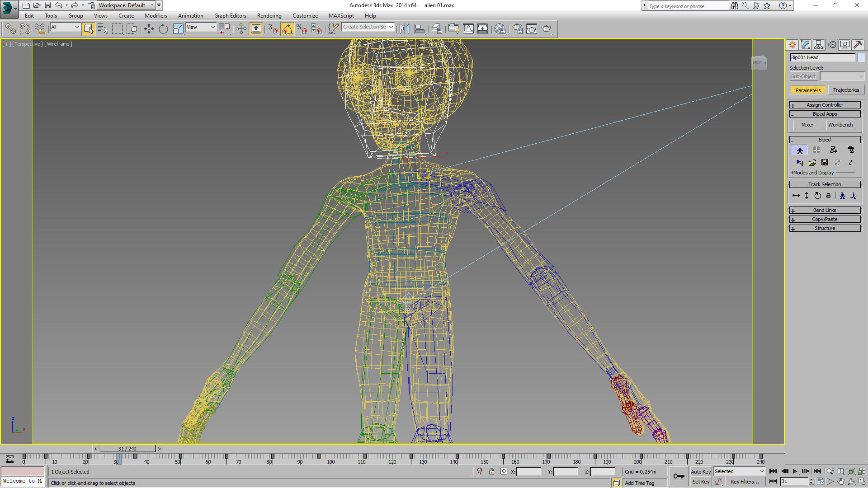Viewport: 868px width, 488px height.
Task: Expand the Copy/Paste rollout
Action: point(825,219)
